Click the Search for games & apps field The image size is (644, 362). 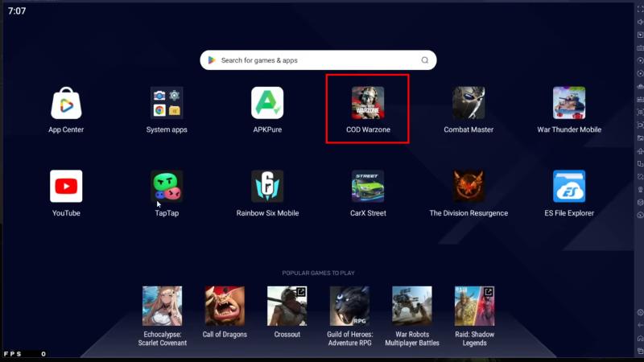318,60
